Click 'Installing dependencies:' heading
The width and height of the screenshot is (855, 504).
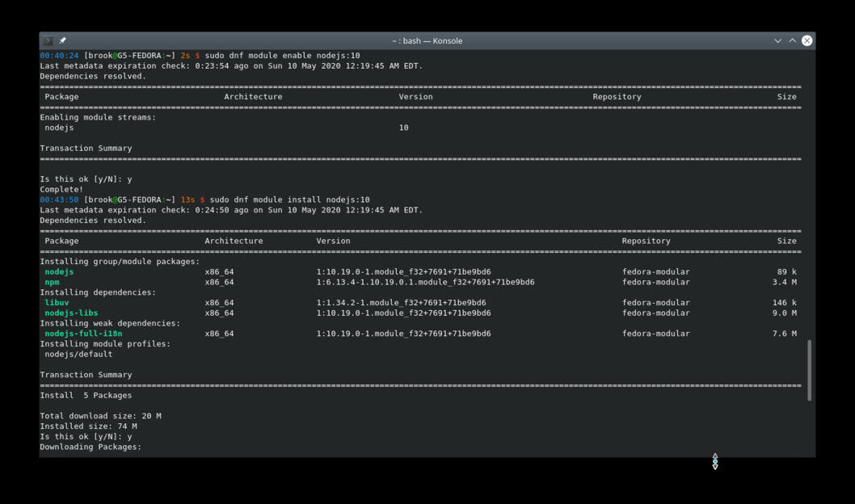(x=98, y=292)
